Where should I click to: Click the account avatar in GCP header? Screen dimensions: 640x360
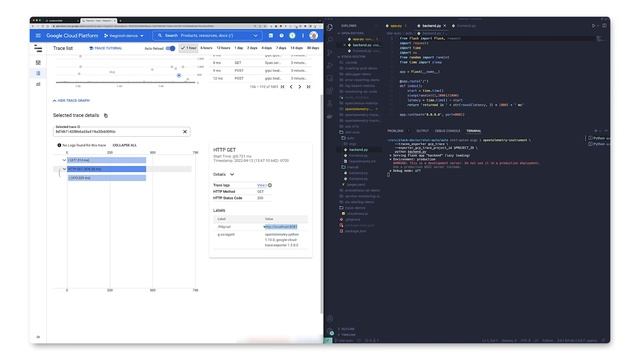click(313, 36)
